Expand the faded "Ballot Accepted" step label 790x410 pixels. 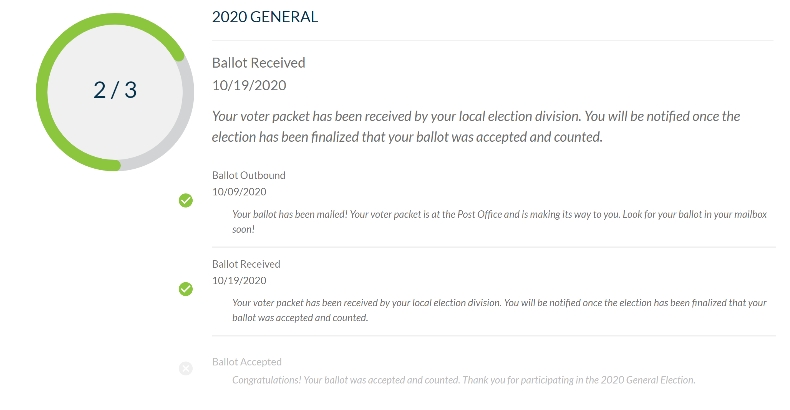[x=247, y=362]
